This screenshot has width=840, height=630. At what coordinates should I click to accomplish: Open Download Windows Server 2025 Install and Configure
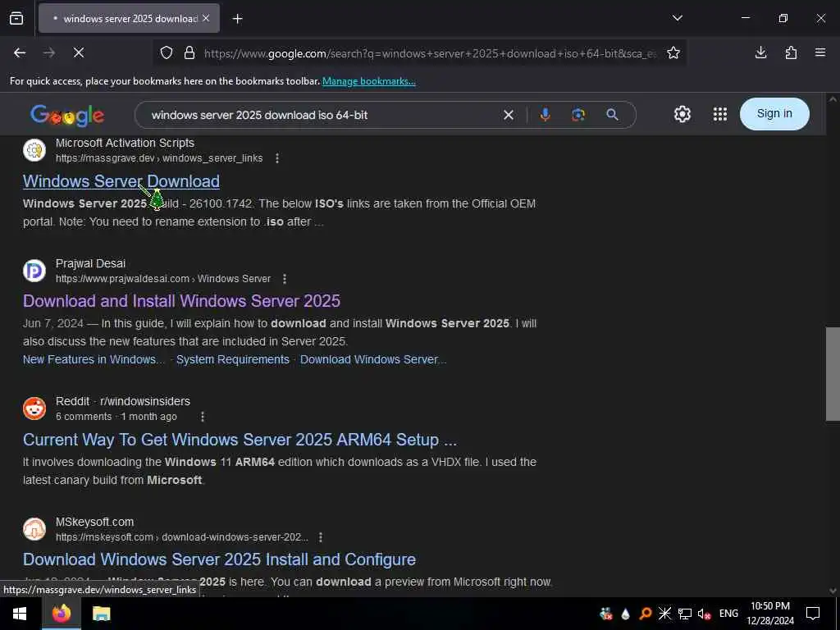coord(219,559)
